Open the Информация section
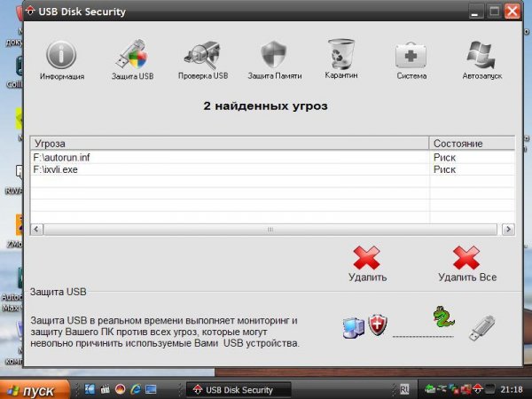This screenshot has height=399, width=532. tap(61, 60)
